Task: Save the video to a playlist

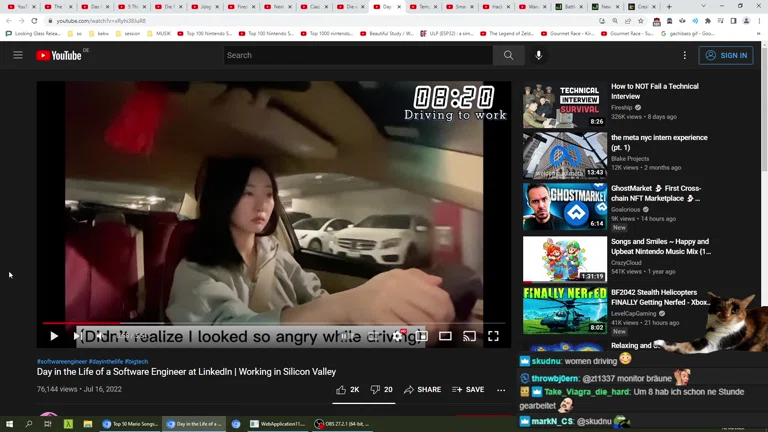Action: click(468, 390)
